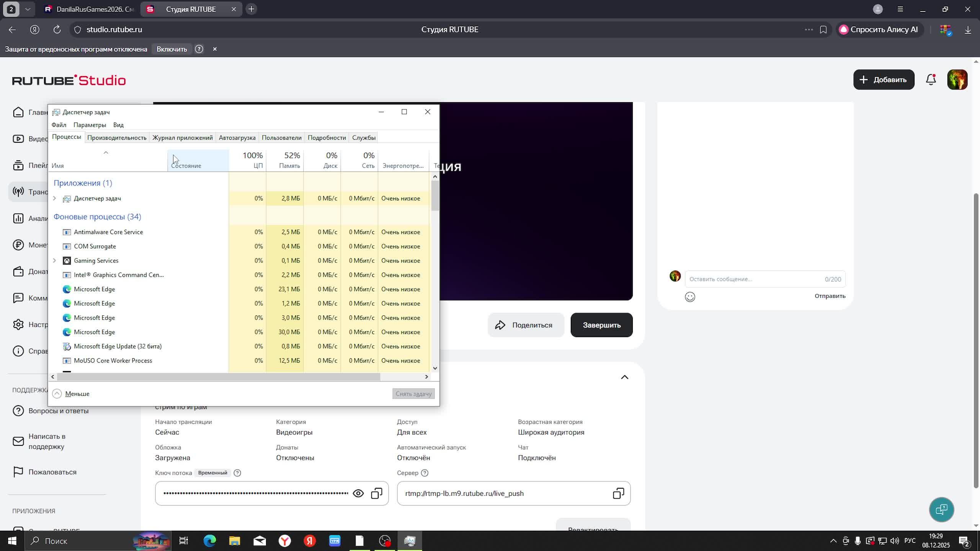Open the emoji picker in chat

click(x=690, y=297)
